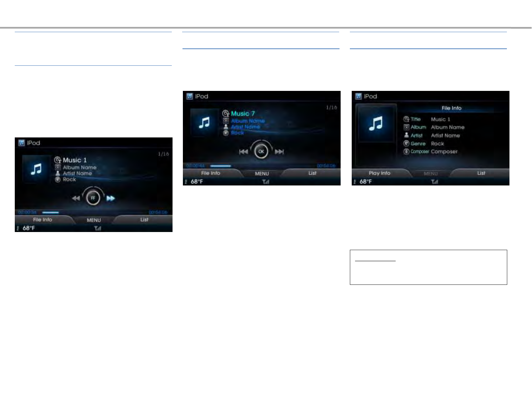Click large album art on File Info screen
This screenshot has width=532, height=399.
click(x=376, y=124)
